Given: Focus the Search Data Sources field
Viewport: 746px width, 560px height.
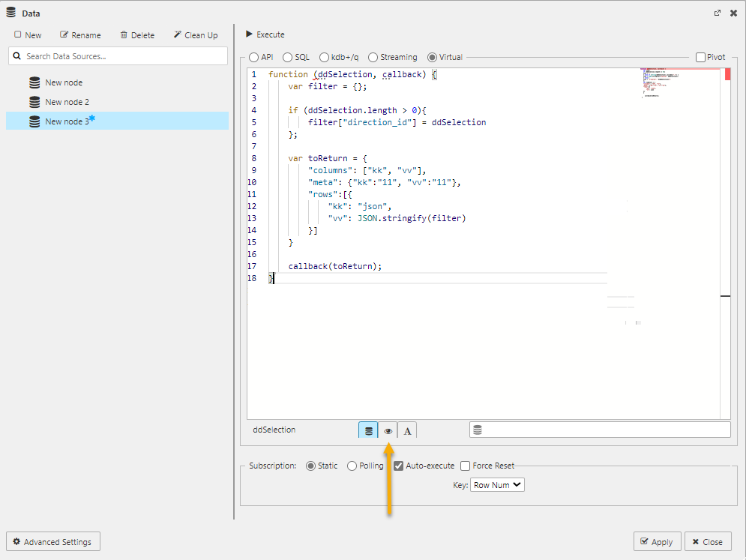Looking at the screenshot, I should click(x=118, y=55).
